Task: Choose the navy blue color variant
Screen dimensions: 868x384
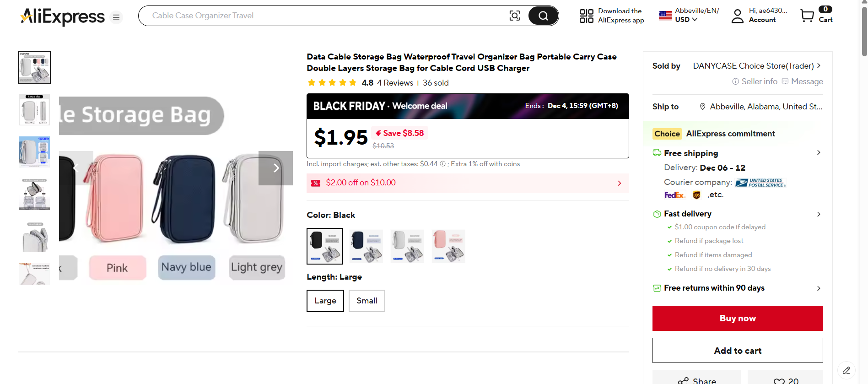Action: pyautogui.click(x=366, y=246)
